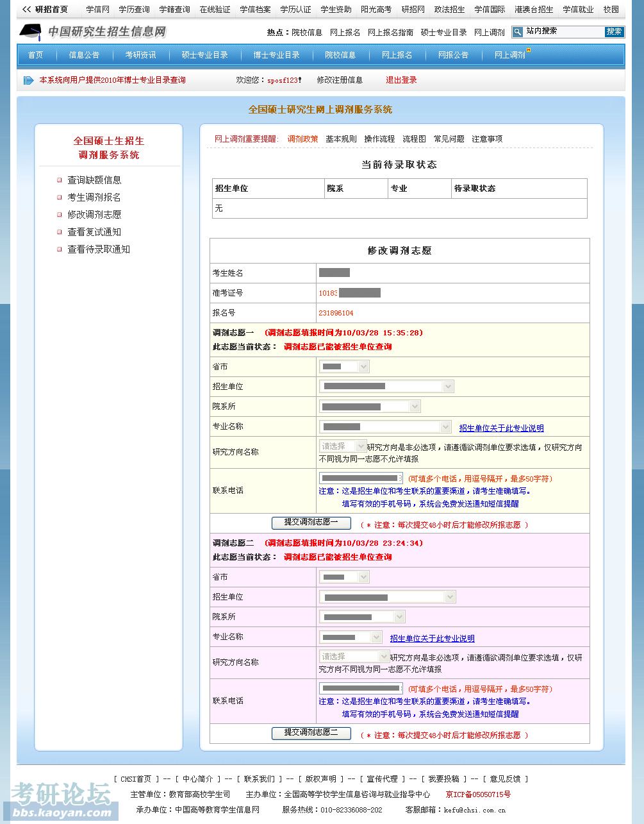The height and width of the screenshot is (824, 644).
Task: Open 网报公告 in the navigation bar
Action: [454, 55]
